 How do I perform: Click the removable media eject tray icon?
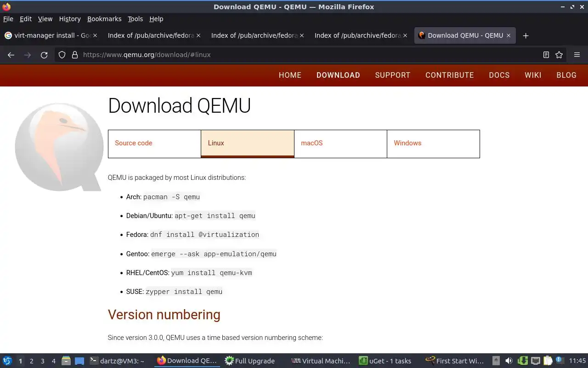[496, 361]
